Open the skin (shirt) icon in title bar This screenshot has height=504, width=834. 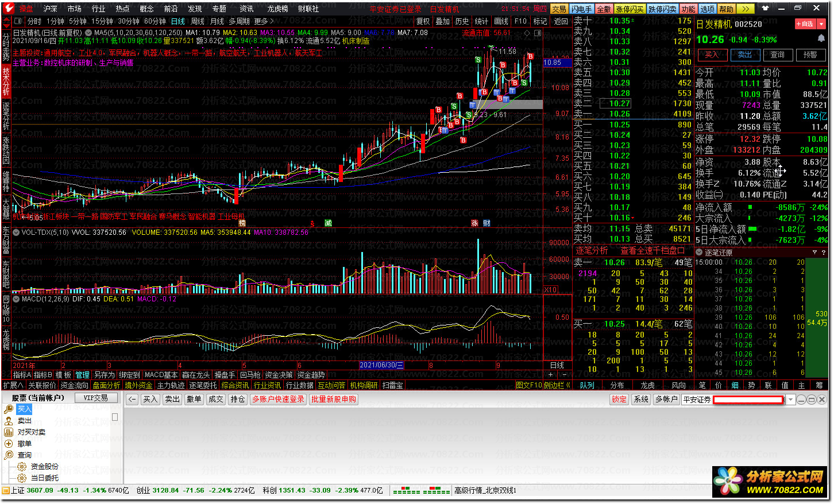765,8
